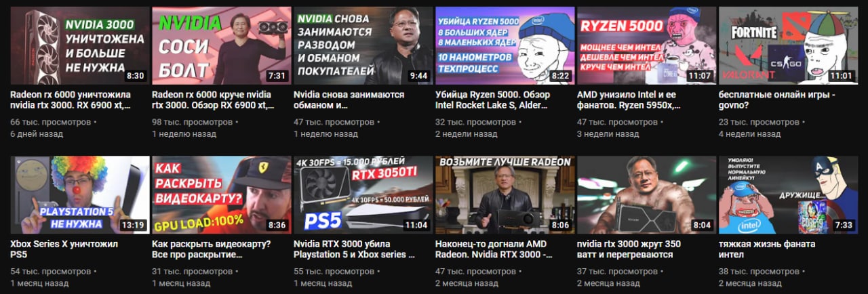Open the 'Как раскрыть видеокарту?' thumbnail

(222, 195)
